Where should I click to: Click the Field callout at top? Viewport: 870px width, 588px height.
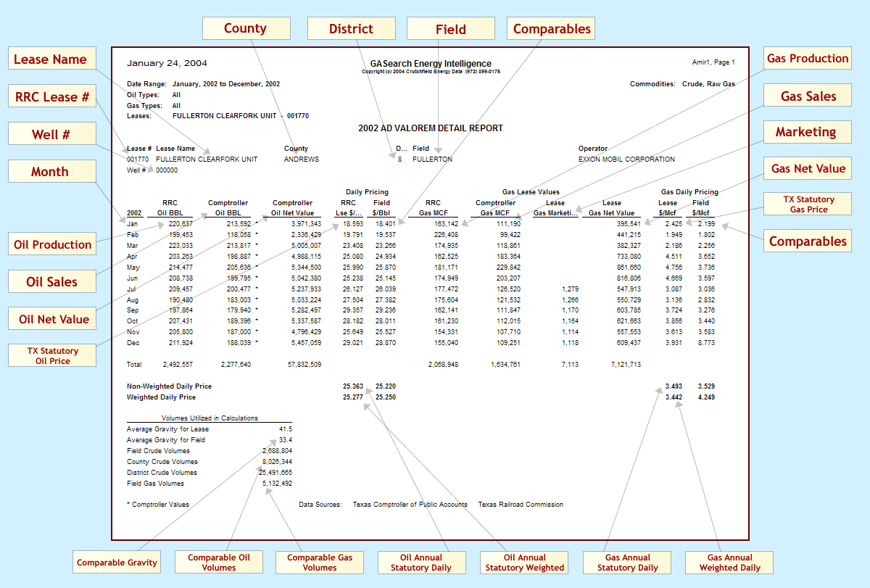coord(451,29)
